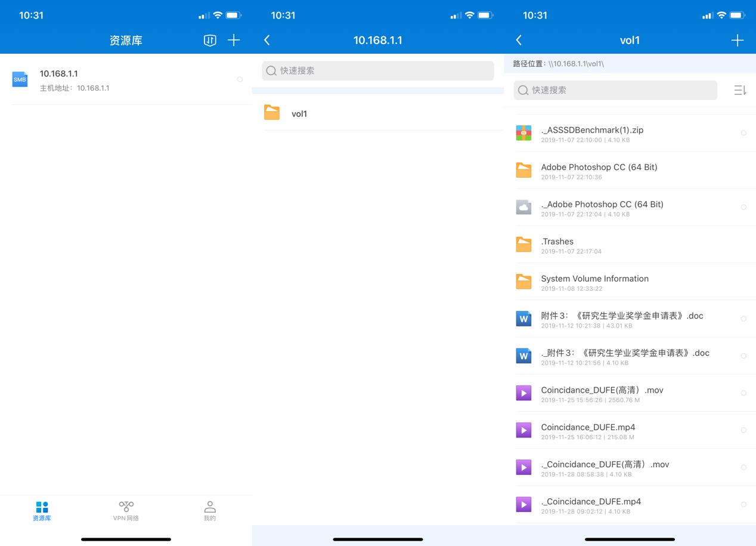
Task: Open the Adobe Photoshop CC (64 Bit) folder icon
Action: [523, 169]
